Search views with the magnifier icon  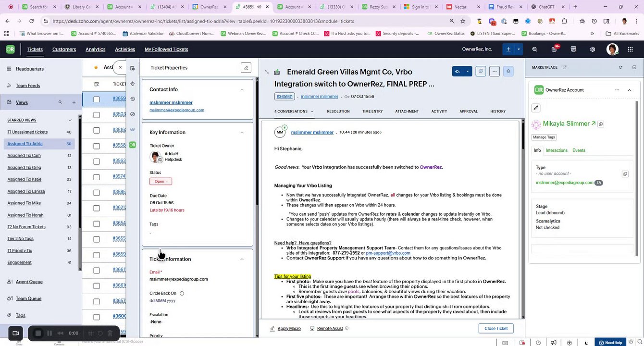(x=60, y=102)
